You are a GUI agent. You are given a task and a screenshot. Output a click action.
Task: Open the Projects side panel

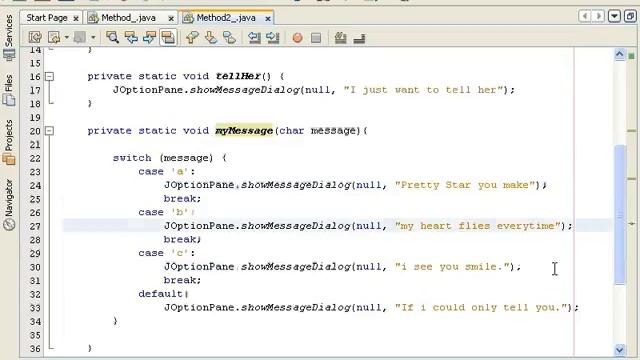[9, 142]
